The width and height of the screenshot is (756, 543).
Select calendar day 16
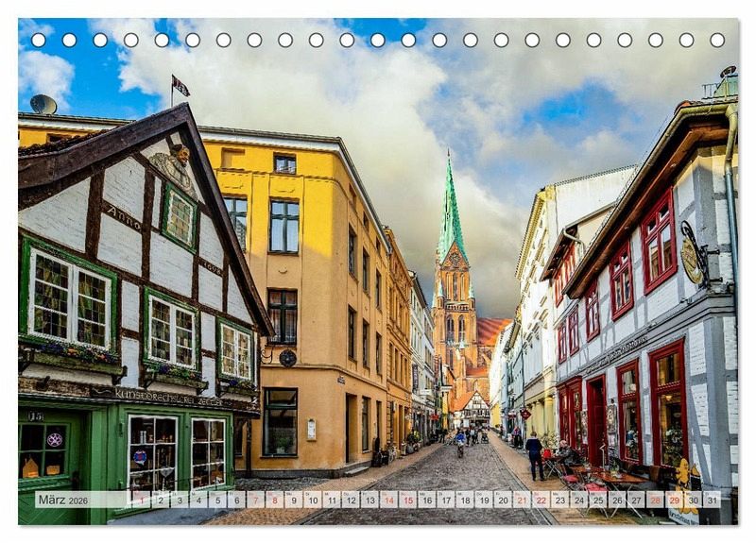(427, 500)
